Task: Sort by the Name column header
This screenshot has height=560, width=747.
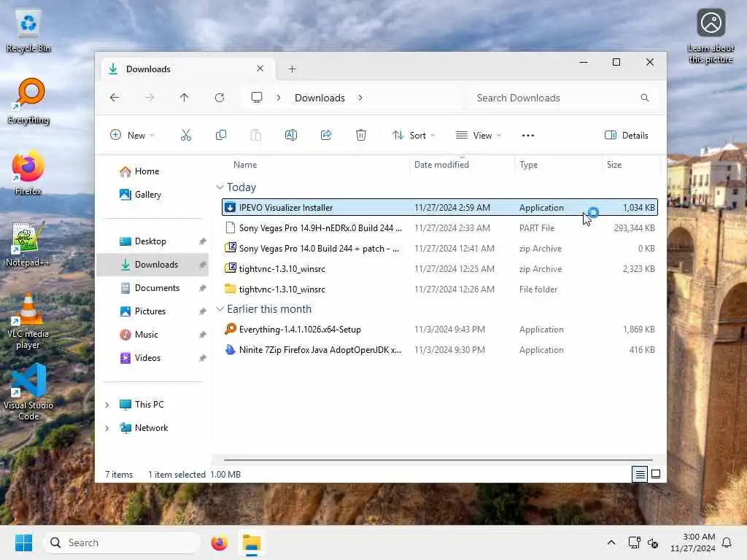Action: [245, 165]
